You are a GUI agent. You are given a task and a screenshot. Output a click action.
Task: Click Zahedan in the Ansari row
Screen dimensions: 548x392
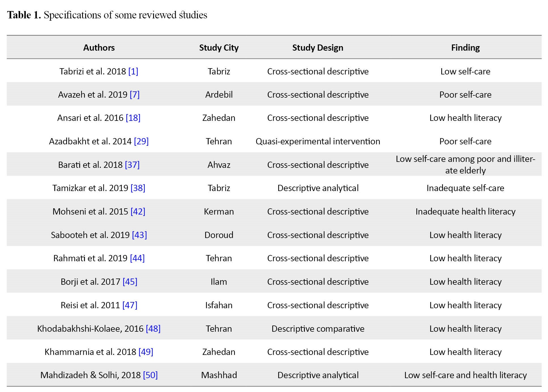pyautogui.click(x=219, y=118)
